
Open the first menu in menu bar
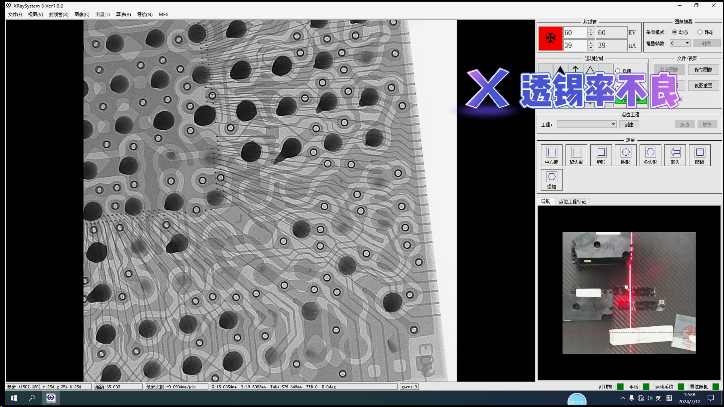(14, 15)
